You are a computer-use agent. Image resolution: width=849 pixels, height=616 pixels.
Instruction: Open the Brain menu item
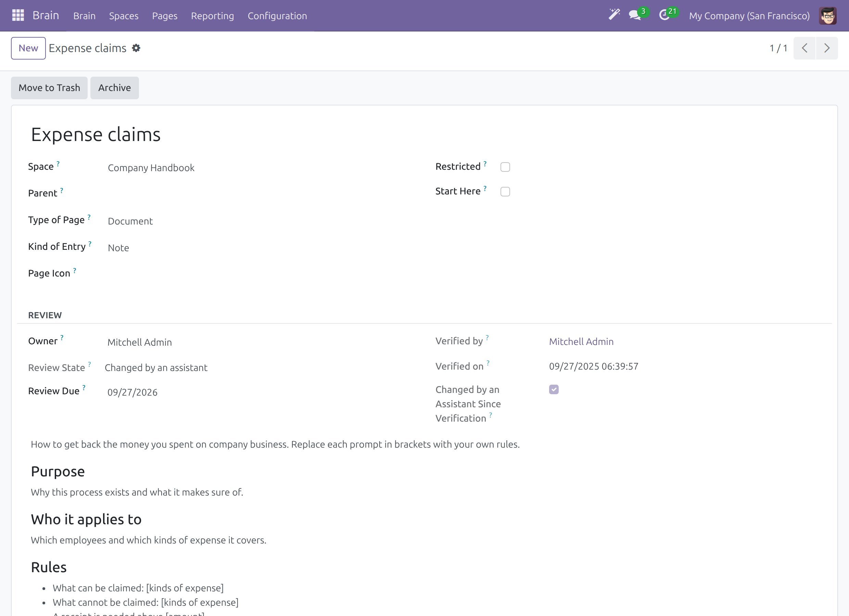tap(84, 16)
